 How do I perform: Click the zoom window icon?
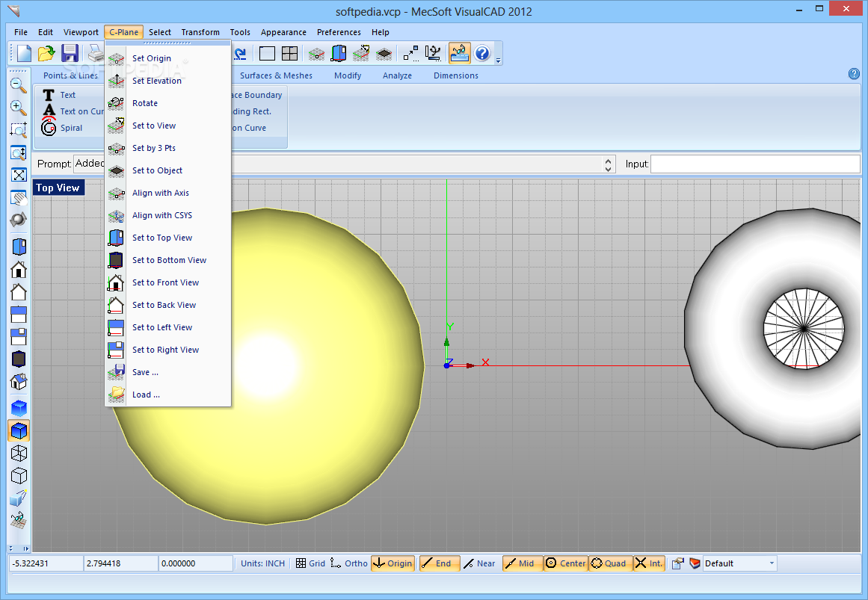[x=18, y=130]
